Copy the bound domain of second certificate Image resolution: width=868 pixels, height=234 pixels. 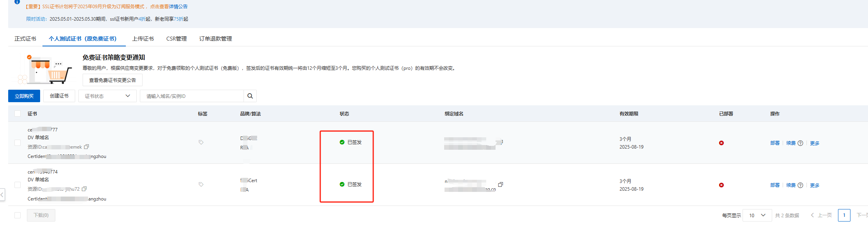coord(501,184)
